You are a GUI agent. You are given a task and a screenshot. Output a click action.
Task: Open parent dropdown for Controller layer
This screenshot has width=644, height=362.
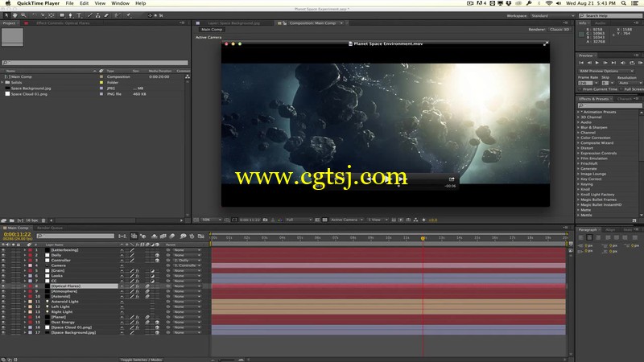point(187,260)
